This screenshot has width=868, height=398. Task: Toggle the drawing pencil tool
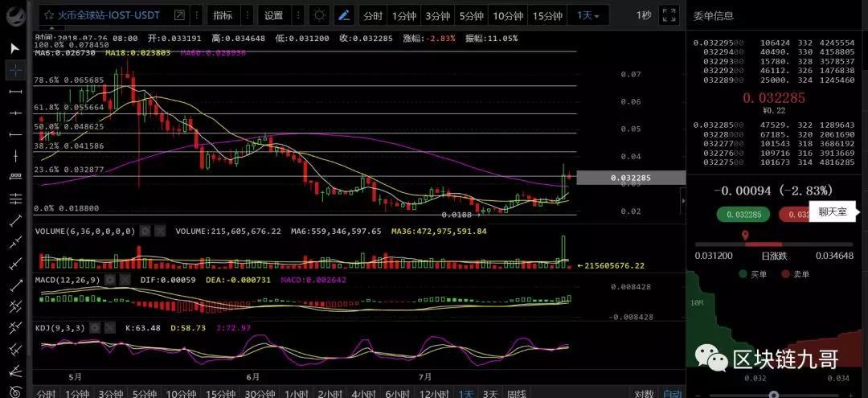click(x=344, y=15)
